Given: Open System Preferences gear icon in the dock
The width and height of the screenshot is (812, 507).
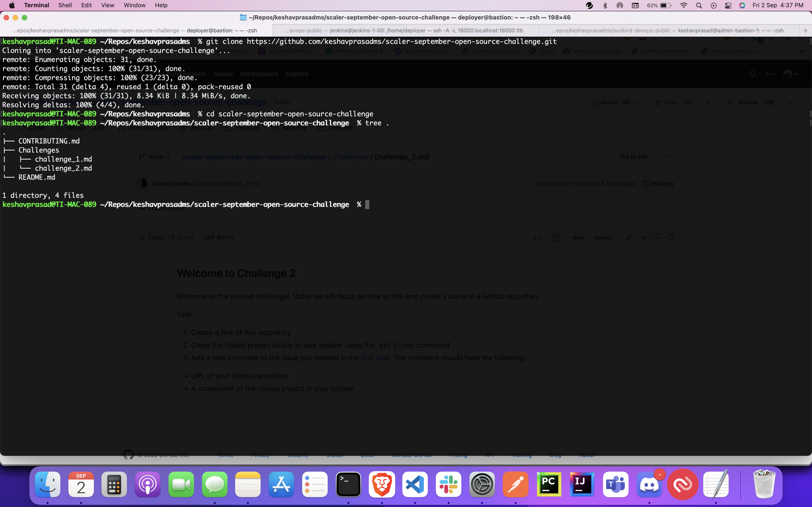Looking at the screenshot, I should [482, 485].
